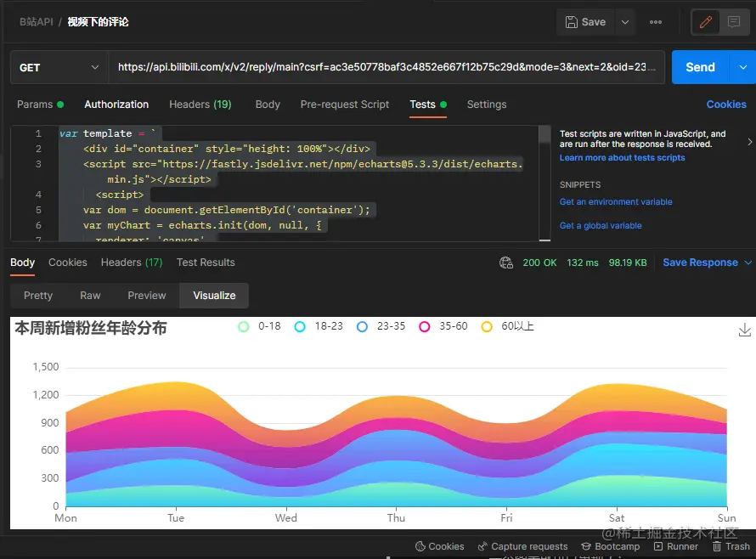Viewport: 756px width, 559px height.
Task: Open the Params tab
Action: coord(41,104)
